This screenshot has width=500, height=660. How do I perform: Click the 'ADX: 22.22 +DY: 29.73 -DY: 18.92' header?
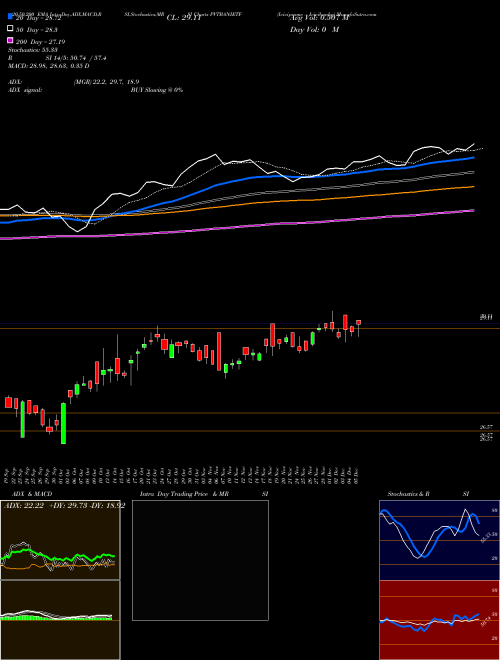coord(64,506)
